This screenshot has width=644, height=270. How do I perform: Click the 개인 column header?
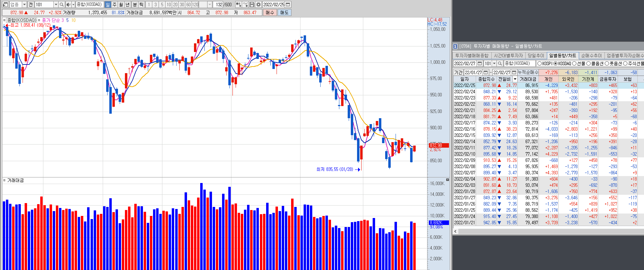pos(549,79)
